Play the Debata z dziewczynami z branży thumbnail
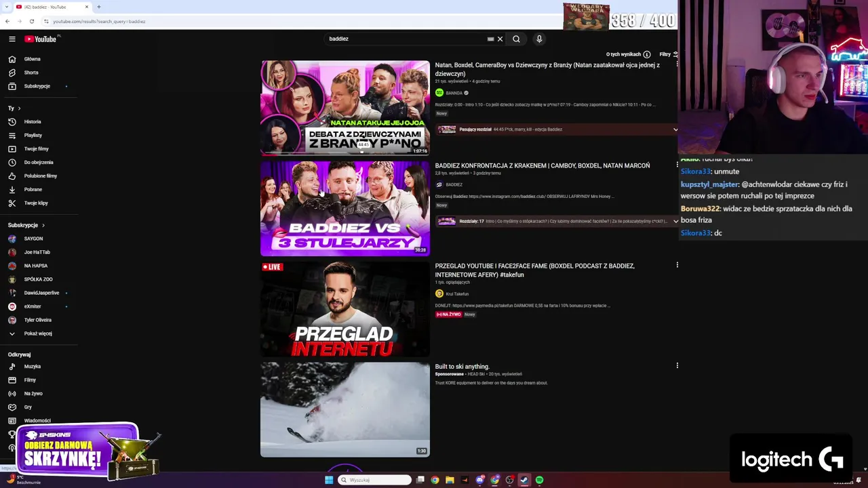This screenshot has width=868, height=488. click(345, 108)
